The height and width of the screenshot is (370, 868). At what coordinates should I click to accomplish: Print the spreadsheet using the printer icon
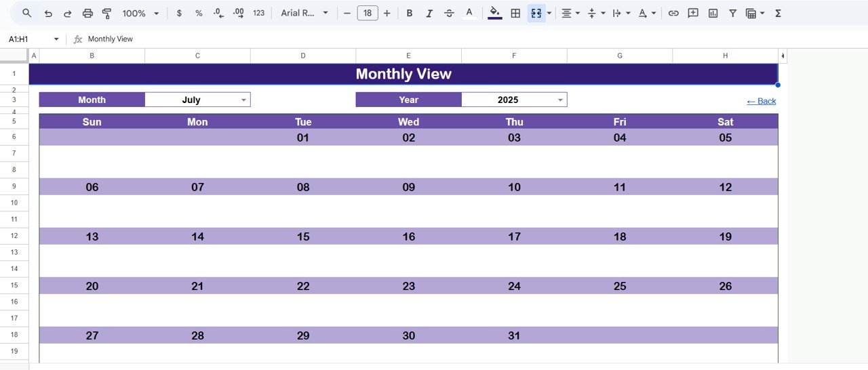[87, 14]
